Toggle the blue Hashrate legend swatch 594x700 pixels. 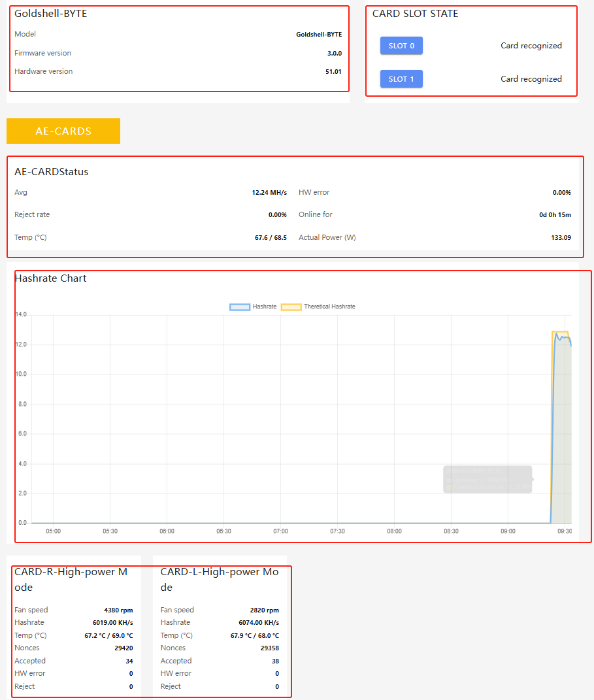coord(240,307)
